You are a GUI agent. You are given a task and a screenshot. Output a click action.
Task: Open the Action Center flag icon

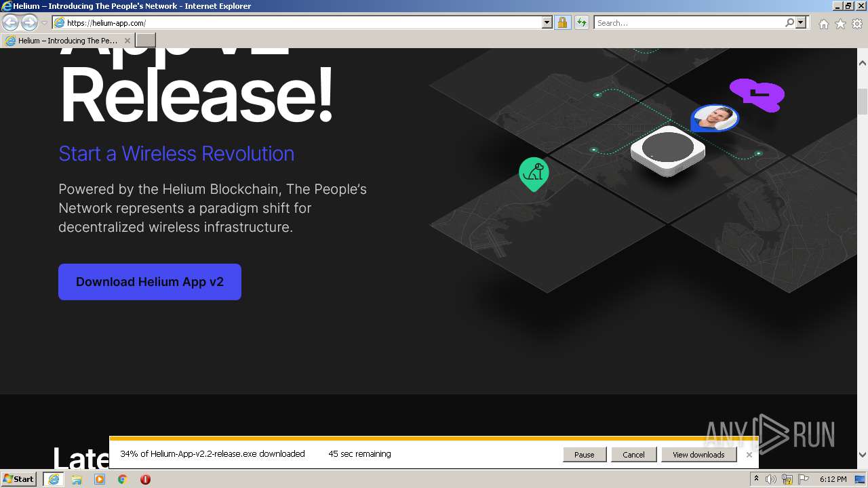pyautogui.click(x=804, y=479)
